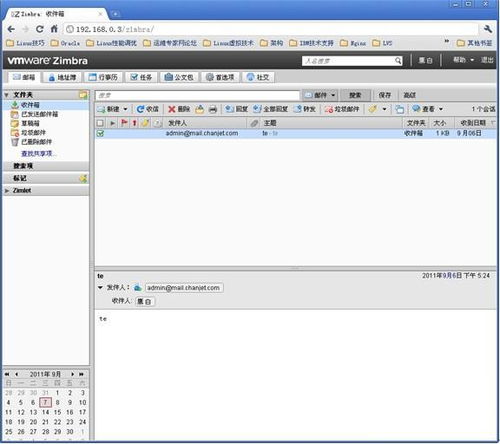Click the tag icon in the mail toolbar
This screenshot has height=444, width=500.
pyautogui.click(x=373, y=109)
